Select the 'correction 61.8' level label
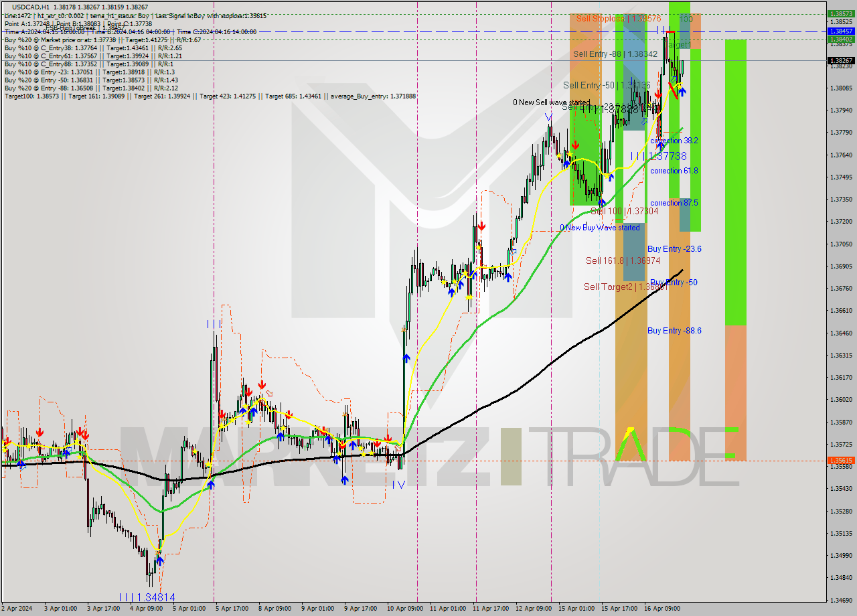Image resolution: width=857 pixels, height=616 pixels. [x=674, y=171]
